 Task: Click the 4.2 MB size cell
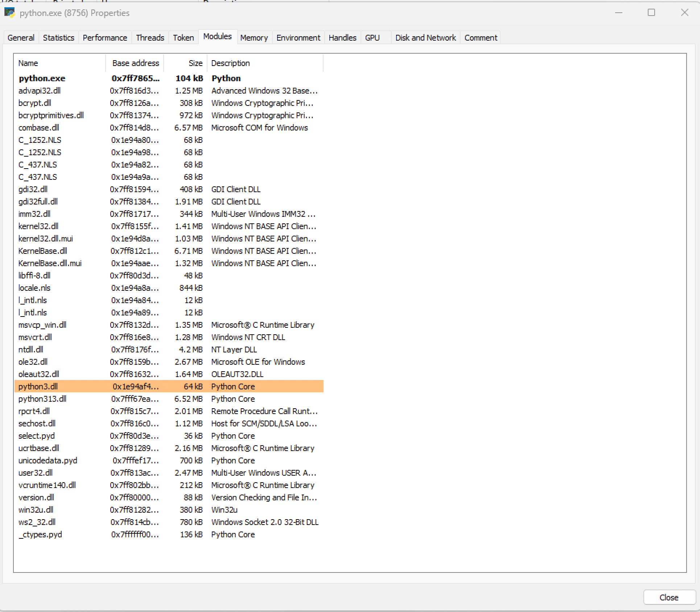pyautogui.click(x=191, y=350)
